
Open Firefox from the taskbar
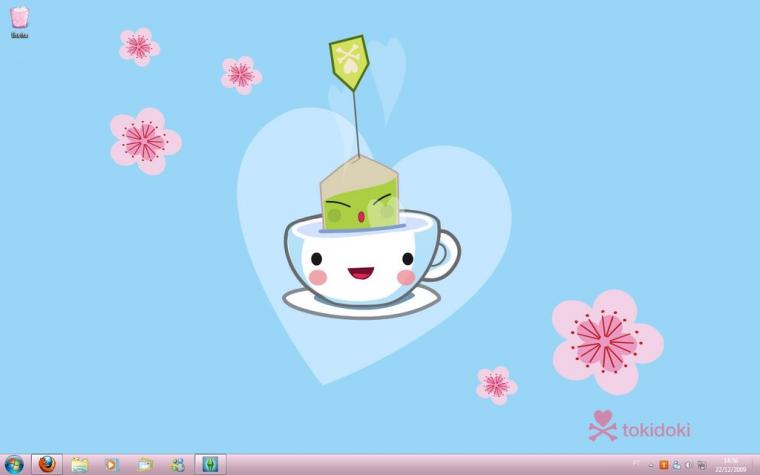click(x=47, y=464)
